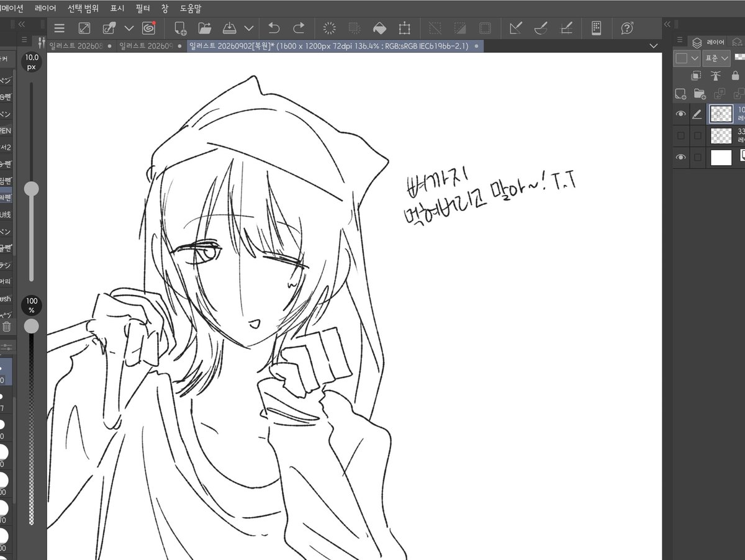Open the layer color palette dropdown
This screenshot has width=745, height=560.
click(x=687, y=58)
